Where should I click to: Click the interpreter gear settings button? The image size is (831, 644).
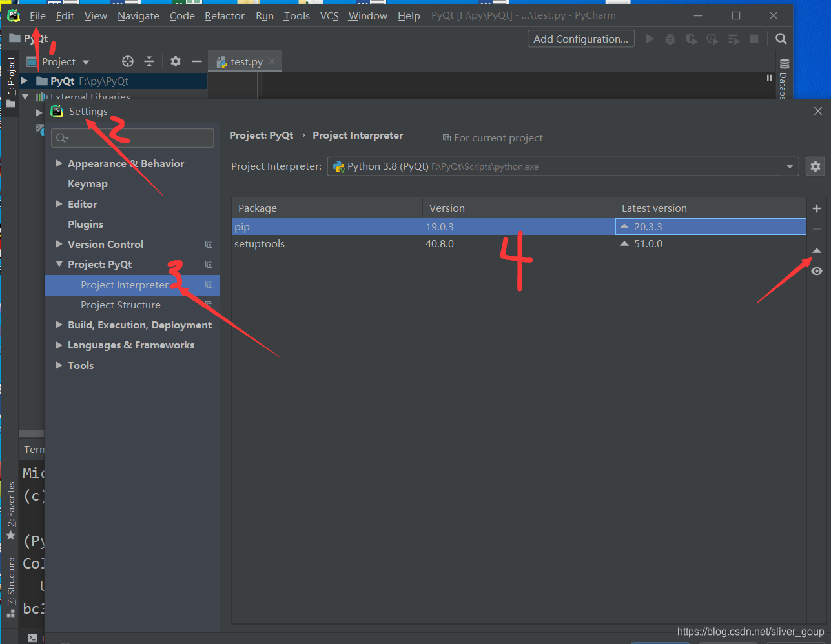(x=816, y=166)
